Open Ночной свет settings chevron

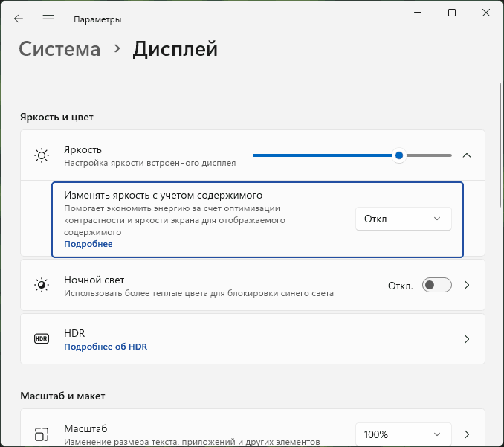pyautogui.click(x=467, y=285)
